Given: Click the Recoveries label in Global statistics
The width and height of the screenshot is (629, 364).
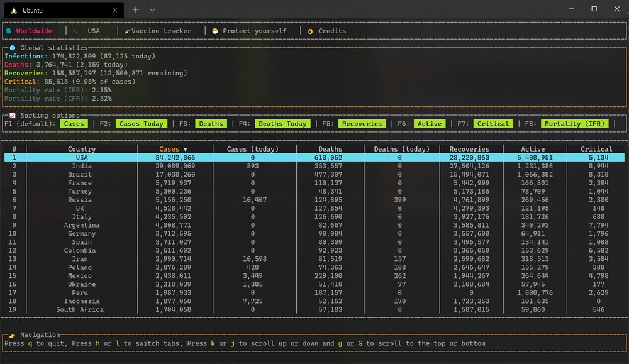Looking at the screenshot, I should pos(24,73).
